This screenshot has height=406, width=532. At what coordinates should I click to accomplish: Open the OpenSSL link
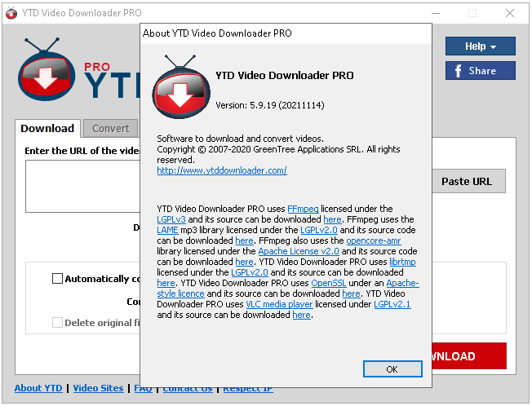point(329,283)
